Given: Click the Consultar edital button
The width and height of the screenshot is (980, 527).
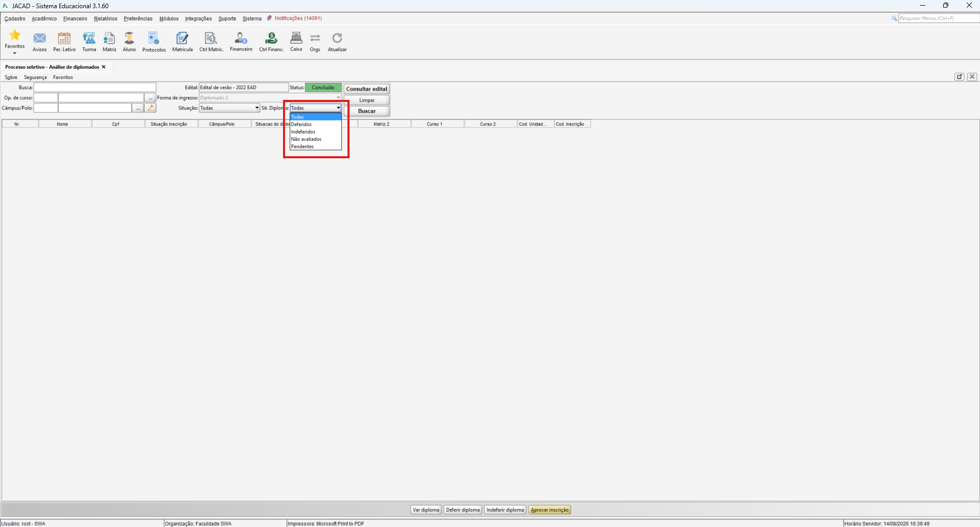Looking at the screenshot, I should pyautogui.click(x=366, y=89).
